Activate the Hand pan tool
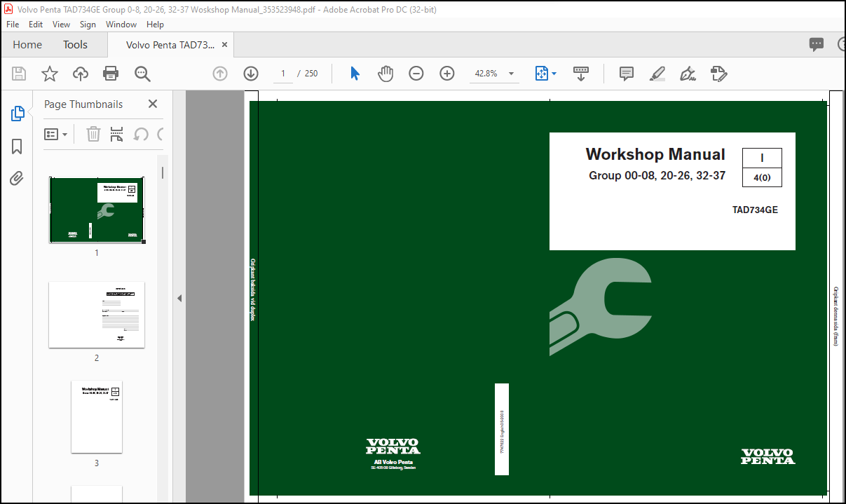Image resolution: width=846 pixels, height=504 pixels. (x=386, y=74)
